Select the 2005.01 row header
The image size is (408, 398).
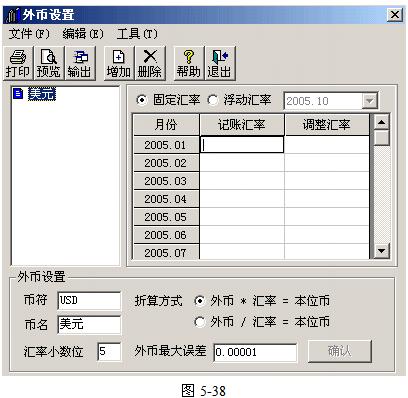coord(166,145)
